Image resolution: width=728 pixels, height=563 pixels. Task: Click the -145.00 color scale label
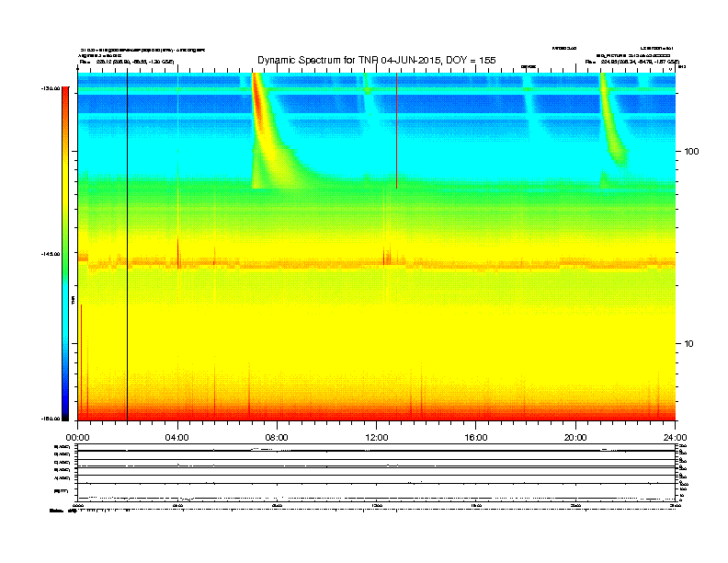[51, 254]
